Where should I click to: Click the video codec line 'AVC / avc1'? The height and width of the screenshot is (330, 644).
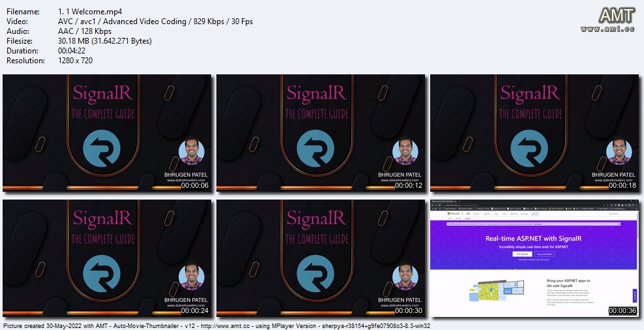(156, 22)
